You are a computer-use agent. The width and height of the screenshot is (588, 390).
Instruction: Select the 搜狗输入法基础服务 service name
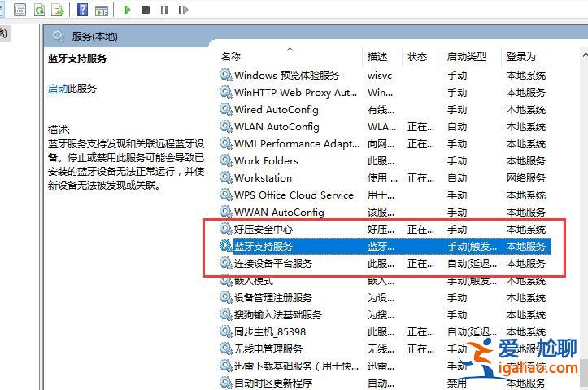tap(278, 314)
